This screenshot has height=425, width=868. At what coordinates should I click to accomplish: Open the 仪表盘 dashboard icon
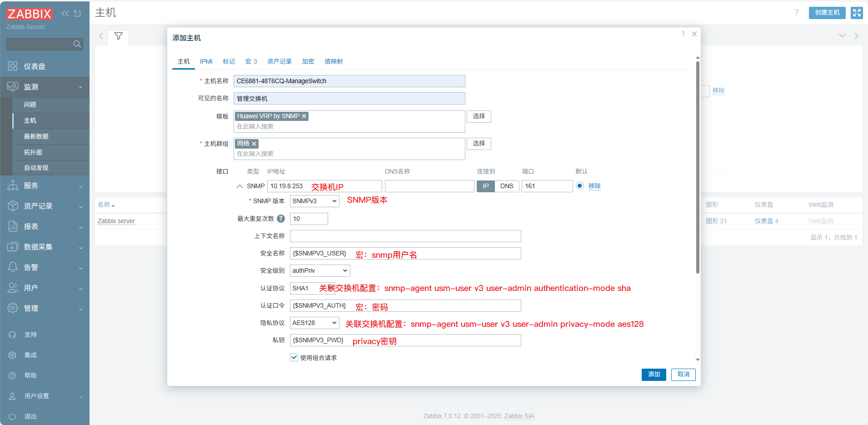[x=13, y=66]
